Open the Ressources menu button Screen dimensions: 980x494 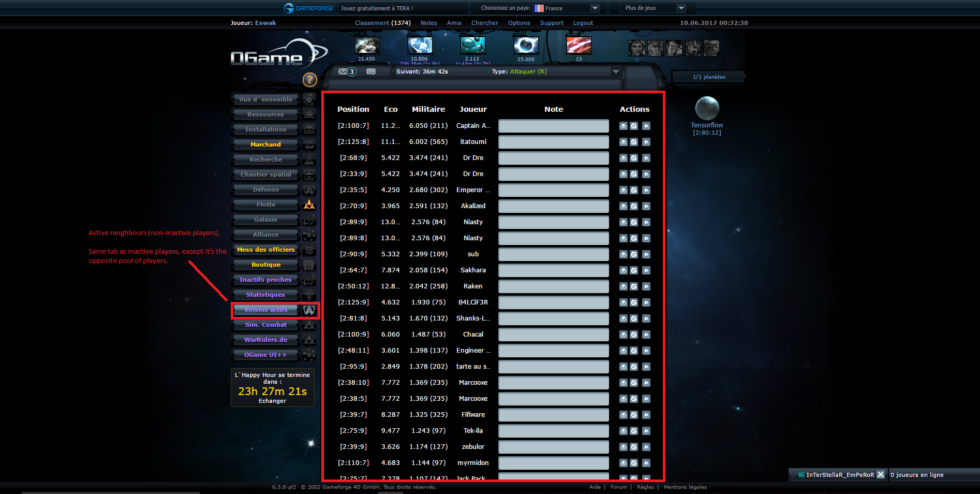coord(265,114)
